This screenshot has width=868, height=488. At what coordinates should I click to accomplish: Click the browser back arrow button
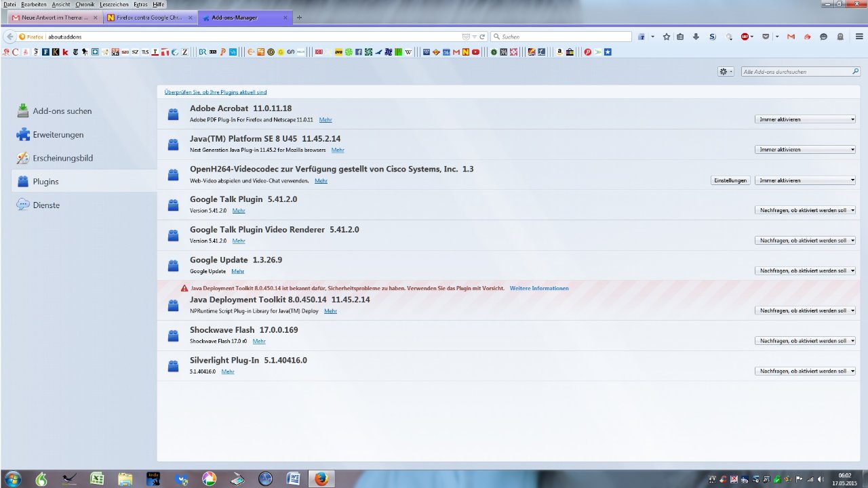coord(10,37)
